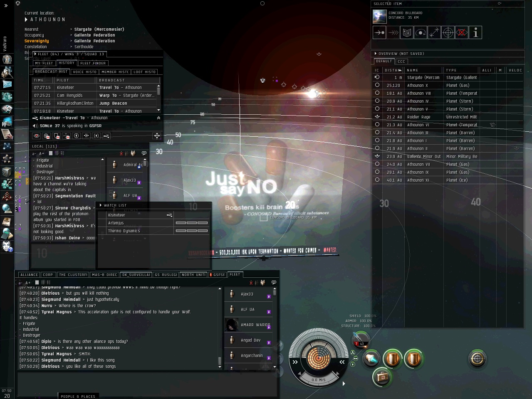Image resolution: width=532 pixels, height=399 pixels.
Task: Orbit the selected Concord Billboard
Action: 420,32
